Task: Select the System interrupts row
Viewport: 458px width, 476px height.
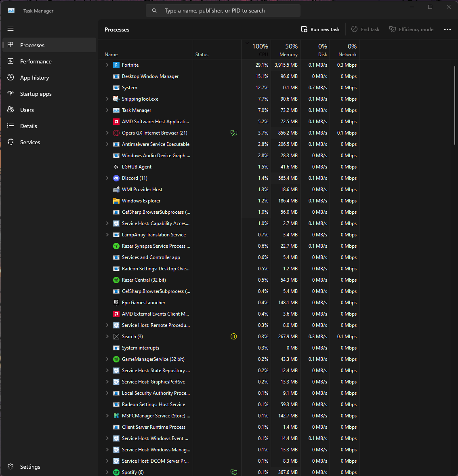Action: 229,348
